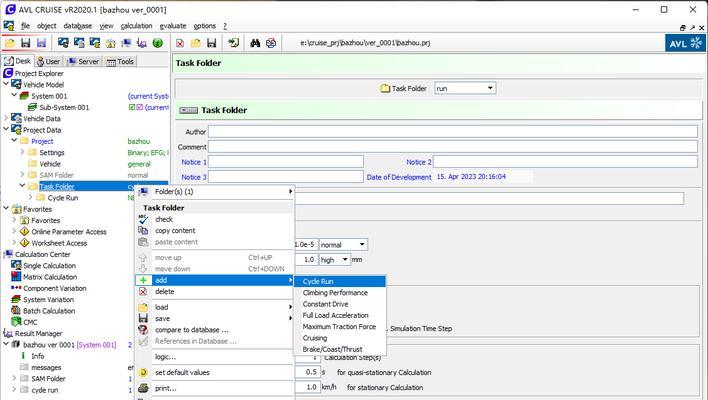This screenshot has height=400, width=708.
Task: Select the CMC tree item
Action: click(x=30, y=322)
